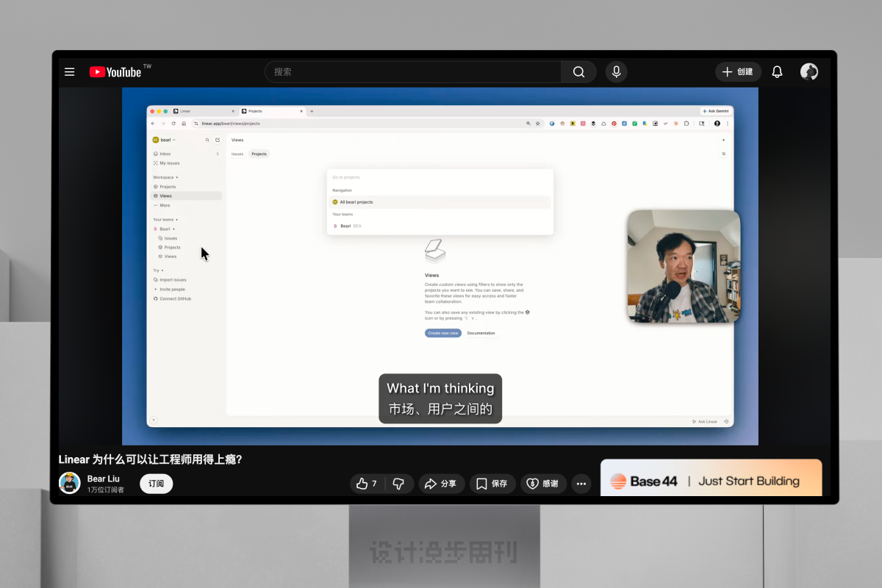
Task: Open display options sliders icon
Action: [724, 154]
